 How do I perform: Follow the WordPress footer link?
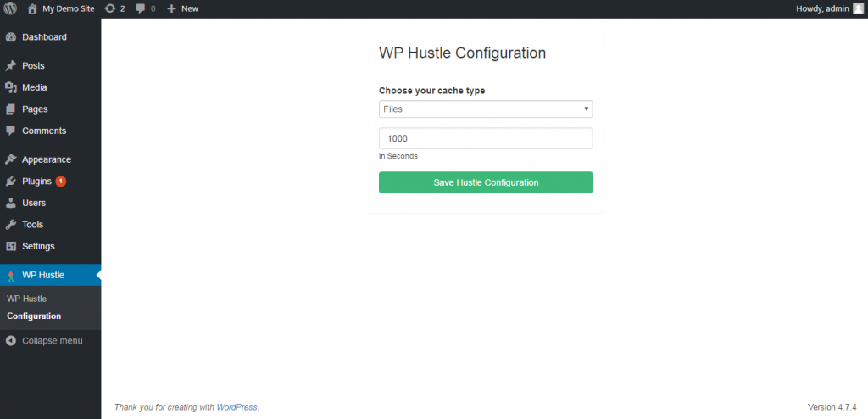pos(237,407)
